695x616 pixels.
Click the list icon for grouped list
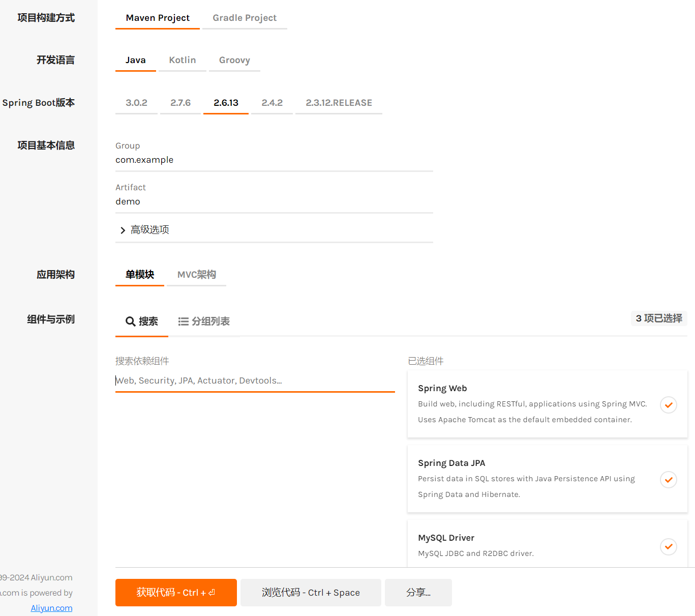click(x=183, y=321)
